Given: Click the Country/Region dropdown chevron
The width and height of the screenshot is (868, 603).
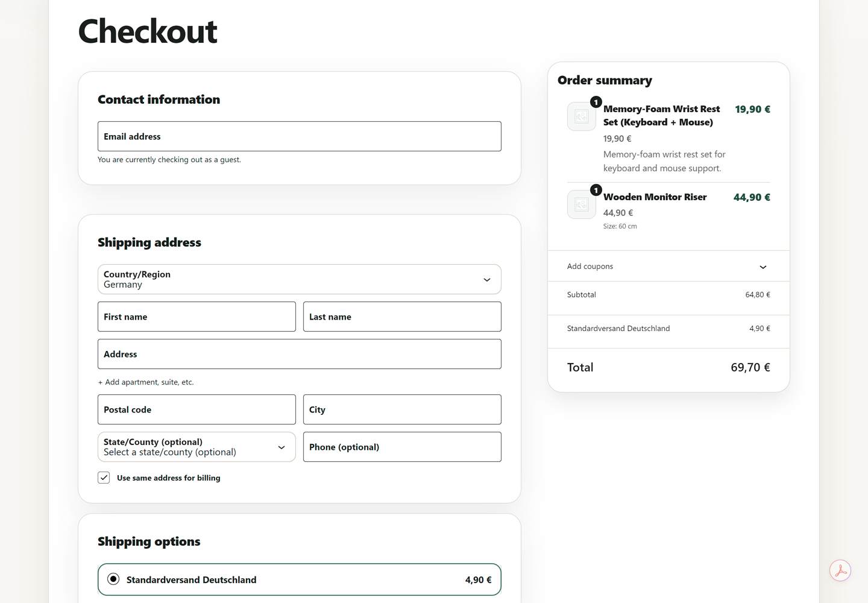Looking at the screenshot, I should pyautogui.click(x=487, y=280).
